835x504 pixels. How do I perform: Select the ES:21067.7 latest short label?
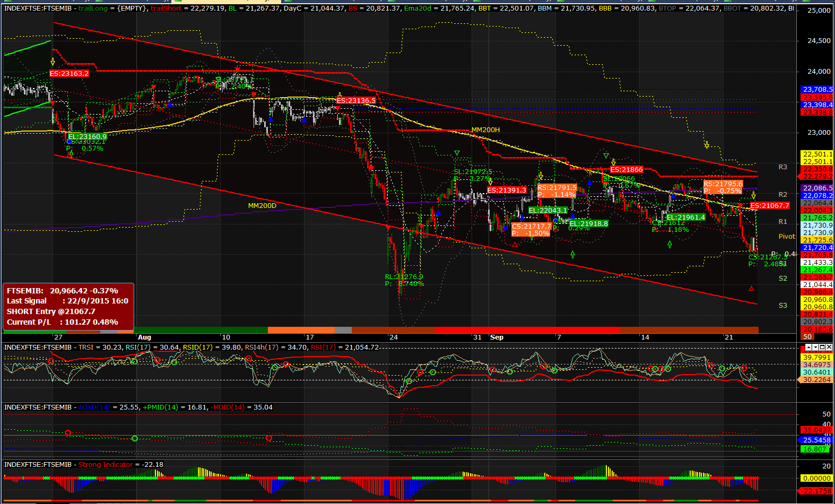770,205
